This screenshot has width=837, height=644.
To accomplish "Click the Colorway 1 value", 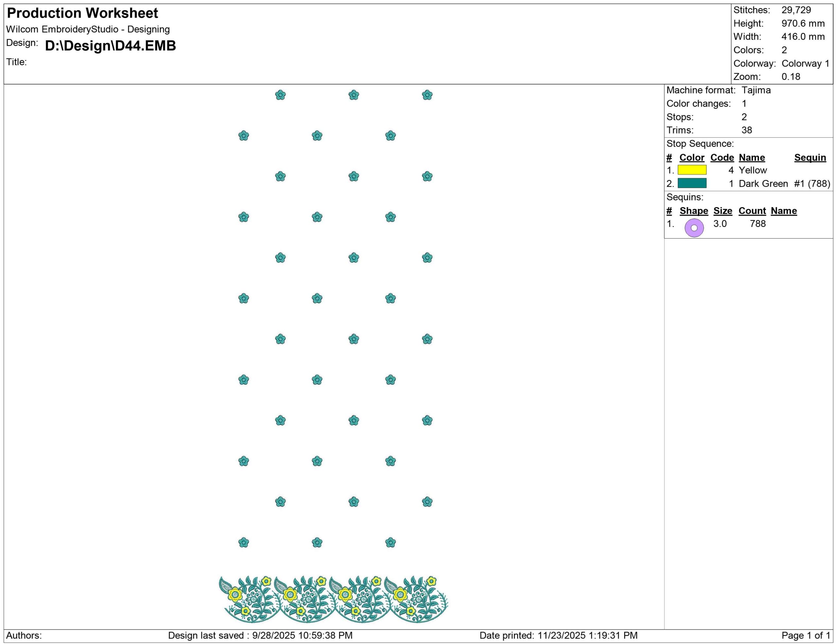I will click(805, 64).
